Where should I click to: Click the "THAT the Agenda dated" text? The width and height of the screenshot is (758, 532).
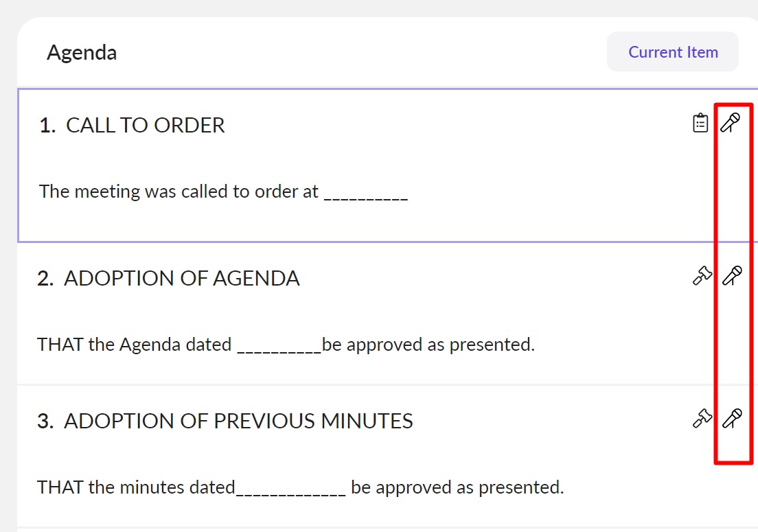pyautogui.click(x=134, y=344)
